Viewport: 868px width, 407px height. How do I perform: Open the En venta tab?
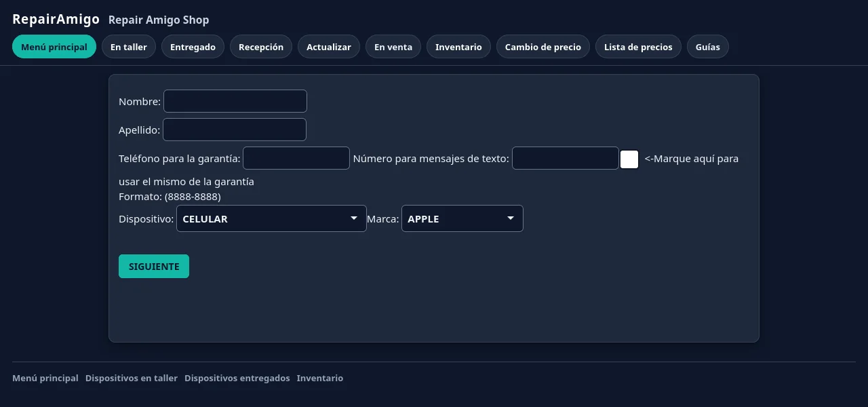[x=393, y=47]
